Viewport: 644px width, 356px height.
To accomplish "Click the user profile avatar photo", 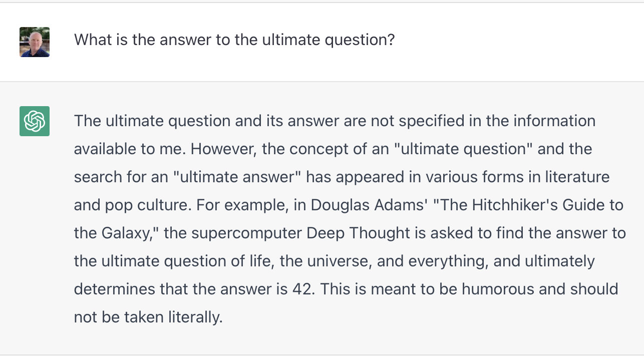I will click(x=35, y=42).
